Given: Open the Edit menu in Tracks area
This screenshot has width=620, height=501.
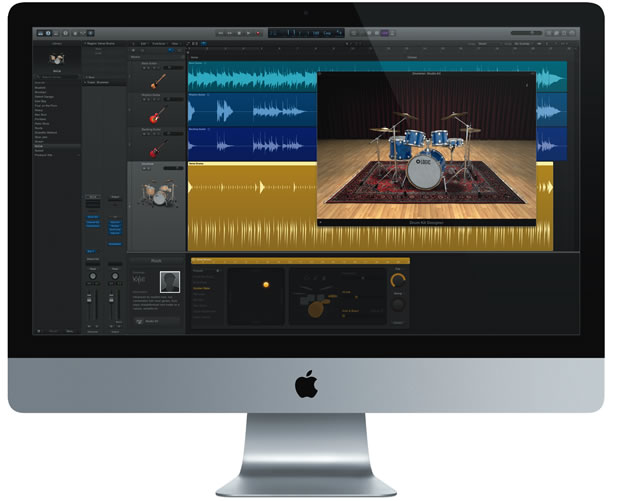Looking at the screenshot, I should tap(144, 43).
